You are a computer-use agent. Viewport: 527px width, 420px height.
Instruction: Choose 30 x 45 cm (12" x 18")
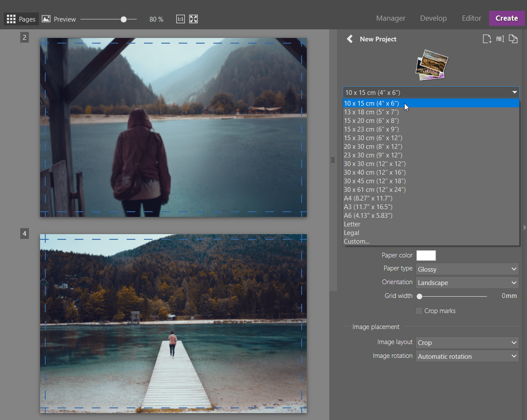tap(431, 181)
